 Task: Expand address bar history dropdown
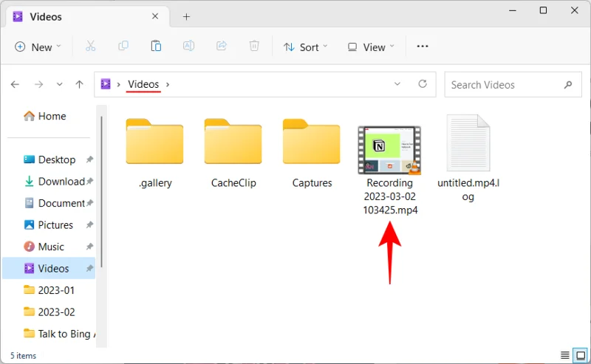pyautogui.click(x=397, y=83)
